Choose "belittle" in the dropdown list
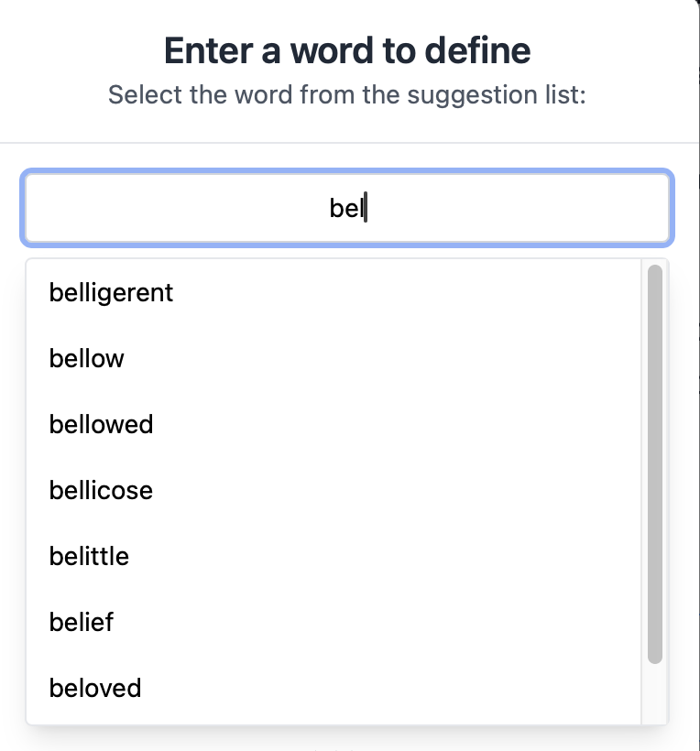 [90, 557]
